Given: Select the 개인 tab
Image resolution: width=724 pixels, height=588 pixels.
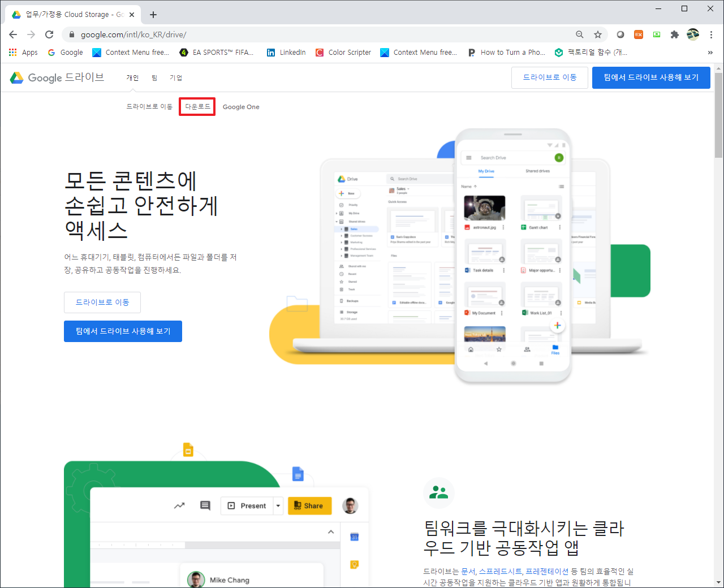Looking at the screenshot, I should coord(132,78).
